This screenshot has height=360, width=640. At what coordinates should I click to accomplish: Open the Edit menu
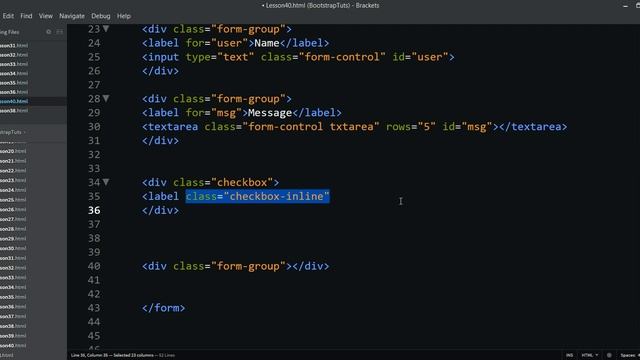point(8,16)
